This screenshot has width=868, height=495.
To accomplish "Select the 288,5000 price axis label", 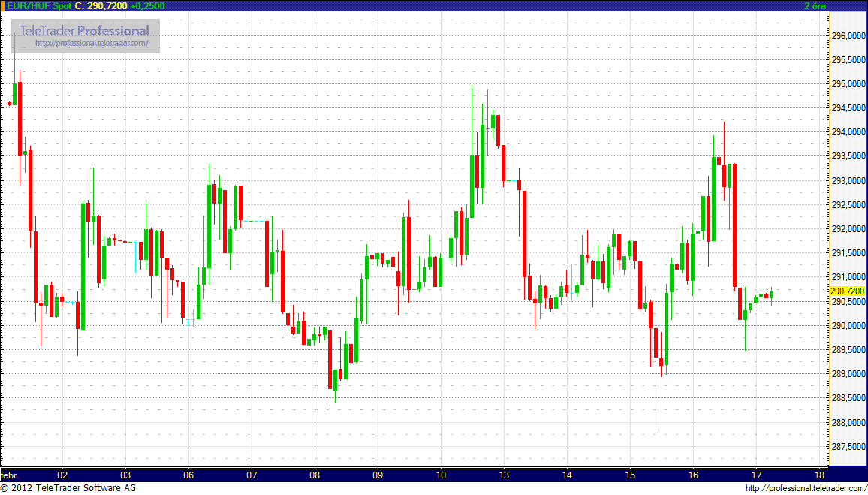I will 848,399.
